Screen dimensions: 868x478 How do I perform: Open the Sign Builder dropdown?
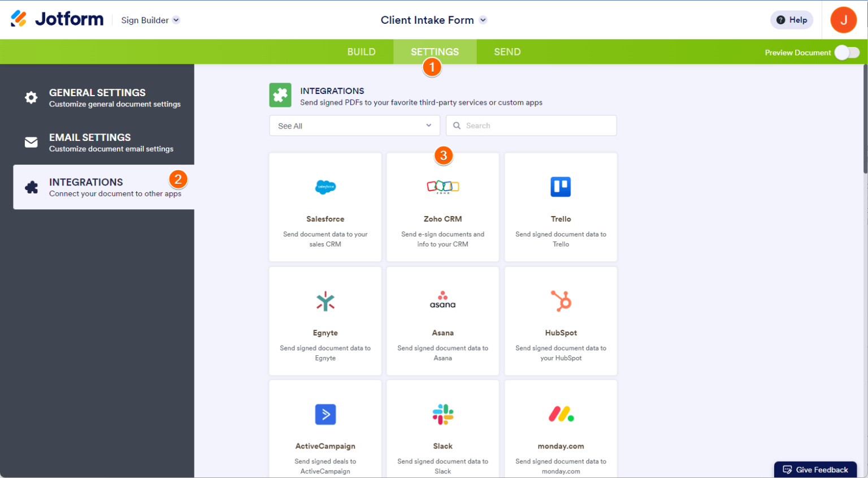click(150, 19)
